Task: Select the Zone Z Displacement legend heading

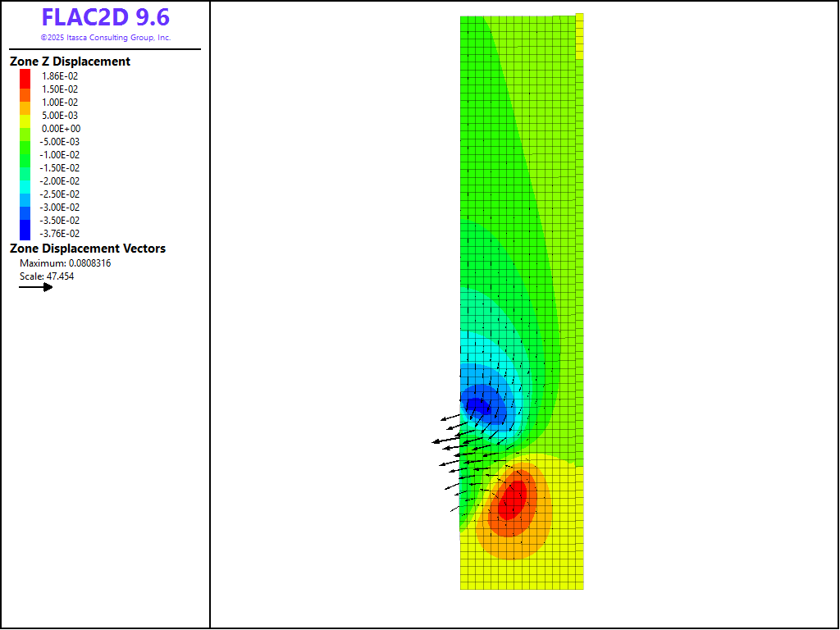Action: (70, 62)
